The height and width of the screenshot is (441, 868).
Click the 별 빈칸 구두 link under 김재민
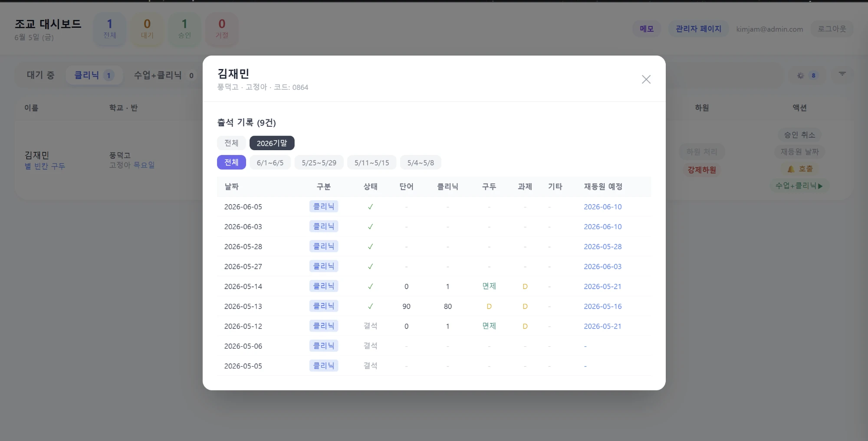pos(45,166)
